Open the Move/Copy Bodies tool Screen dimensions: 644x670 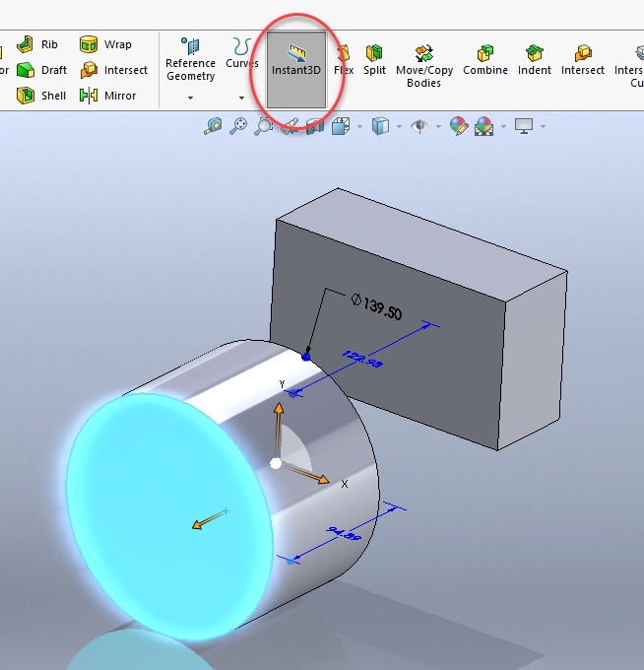[424, 66]
